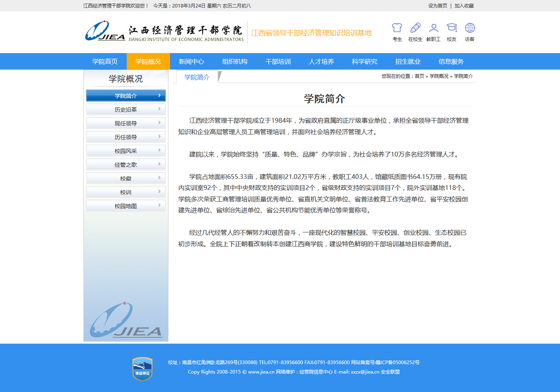Select 经管之歌 in the sidebar
560x392 pixels.
(x=126, y=164)
